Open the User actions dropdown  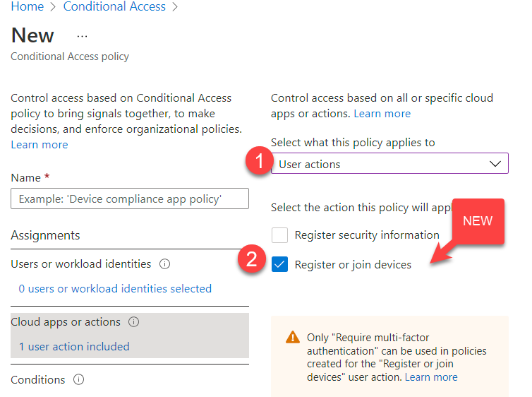tap(389, 164)
